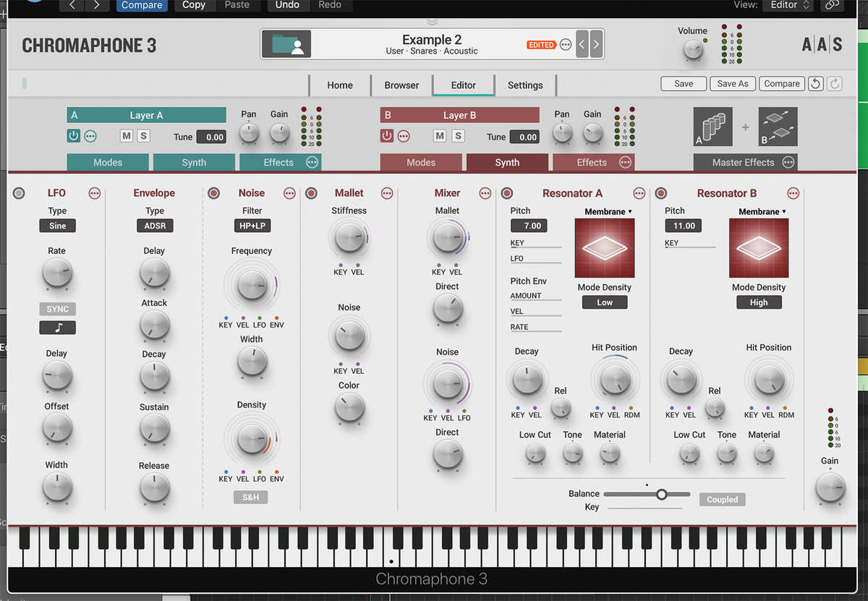Click the Save As button
This screenshot has width=868, height=601.
tap(732, 83)
